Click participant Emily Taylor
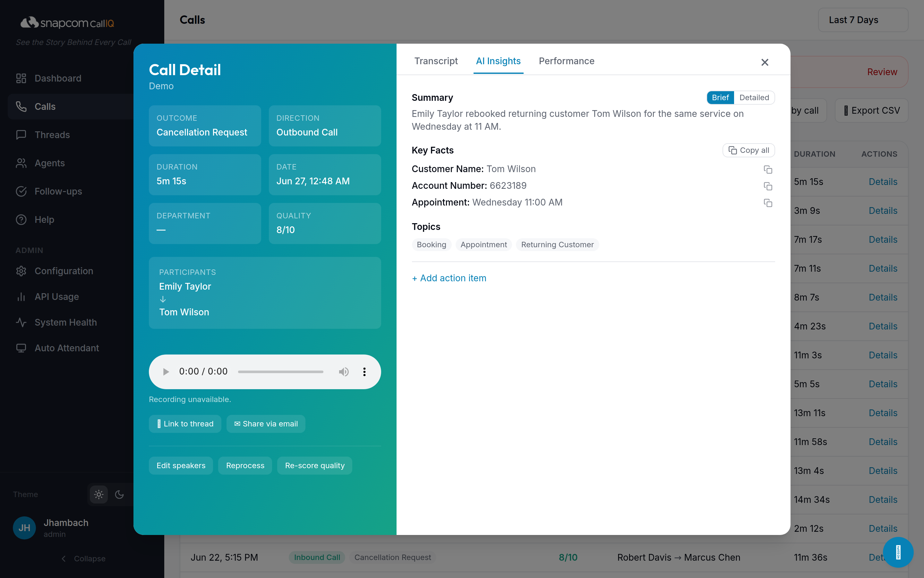Screen dimensions: 924x578 point(185,286)
